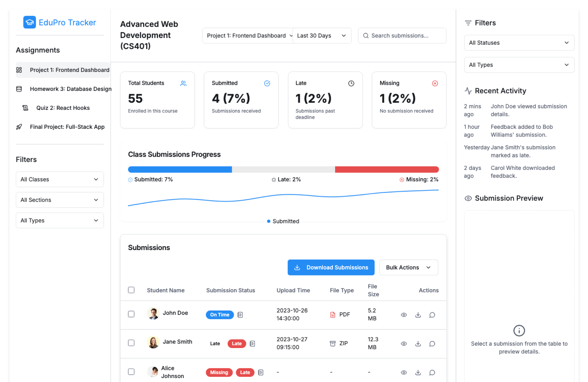Download Alice Johnson's submission
The width and height of the screenshot is (588, 382).
coord(418,372)
